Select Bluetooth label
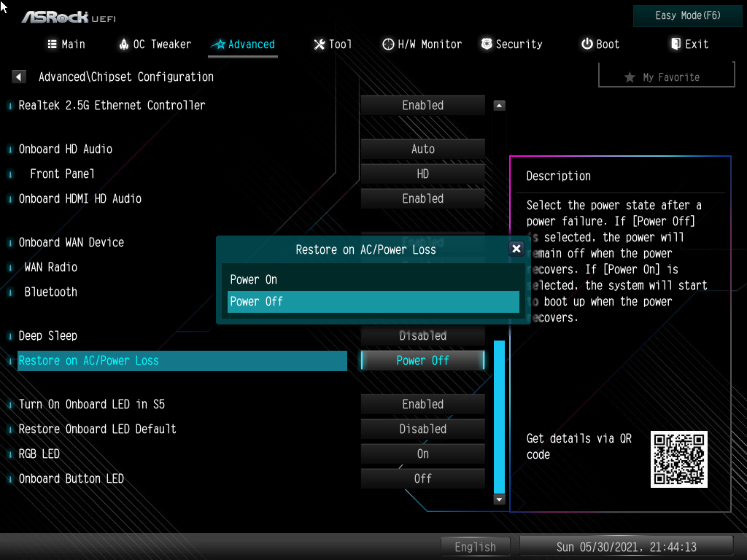 50,292
